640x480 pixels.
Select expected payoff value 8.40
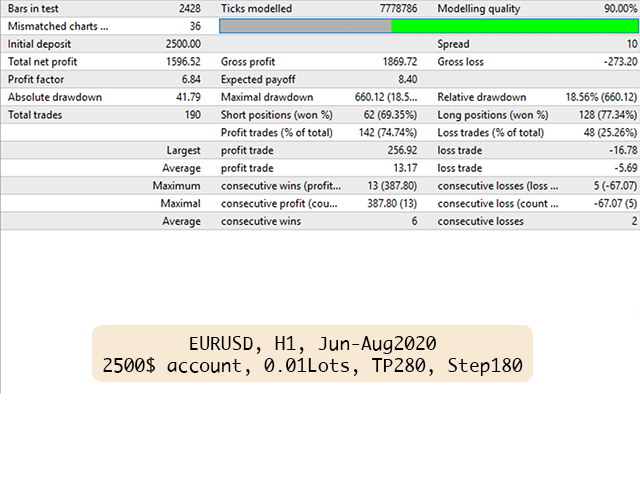(x=408, y=79)
